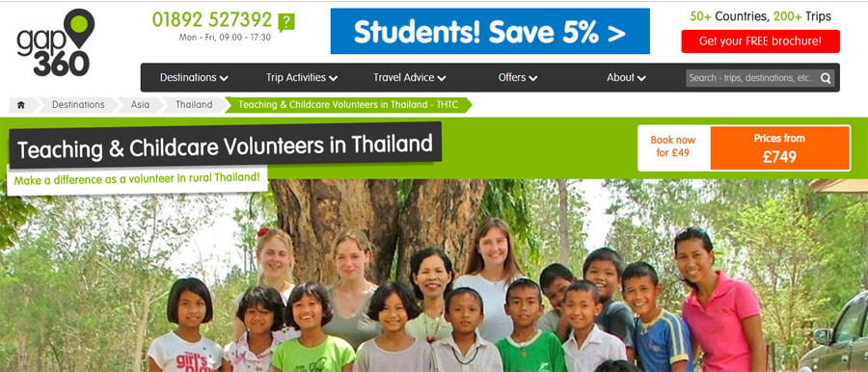The width and height of the screenshot is (868, 372).
Task: Click Book now for £49
Action: [673, 146]
